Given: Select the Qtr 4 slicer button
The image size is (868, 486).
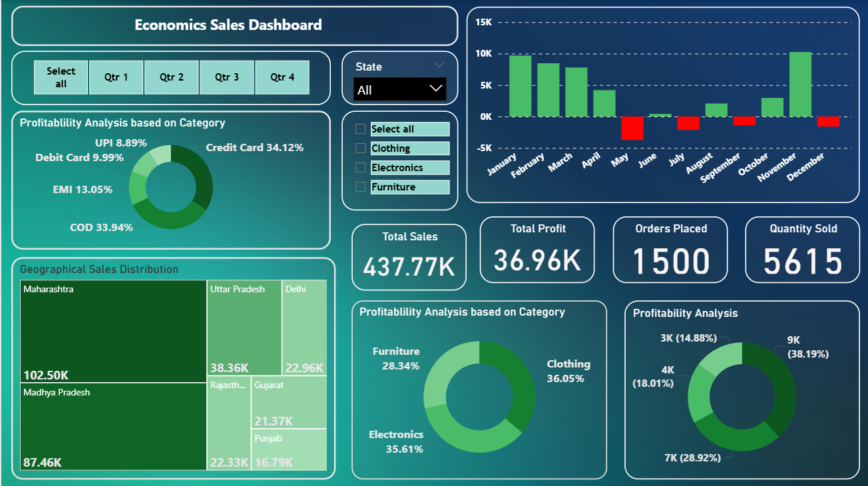Looking at the screenshot, I should pyautogui.click(x=282, y=77).
